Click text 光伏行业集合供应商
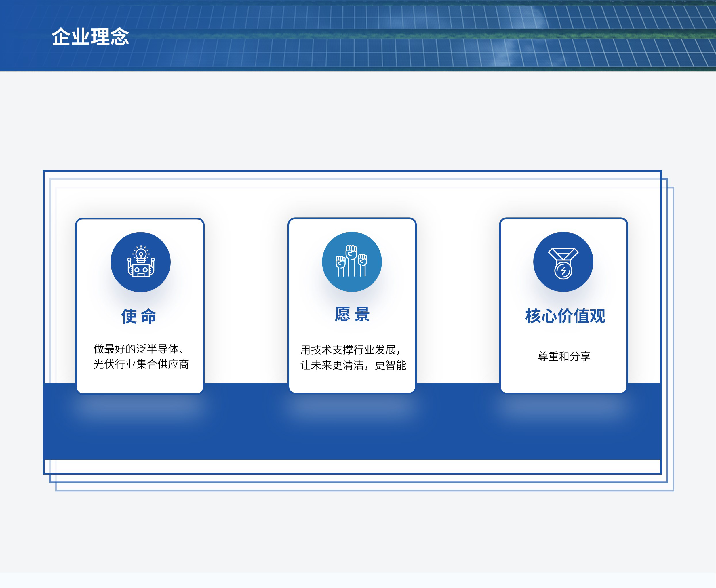Viewport: 716px width, 588px height. coord(141,364)
